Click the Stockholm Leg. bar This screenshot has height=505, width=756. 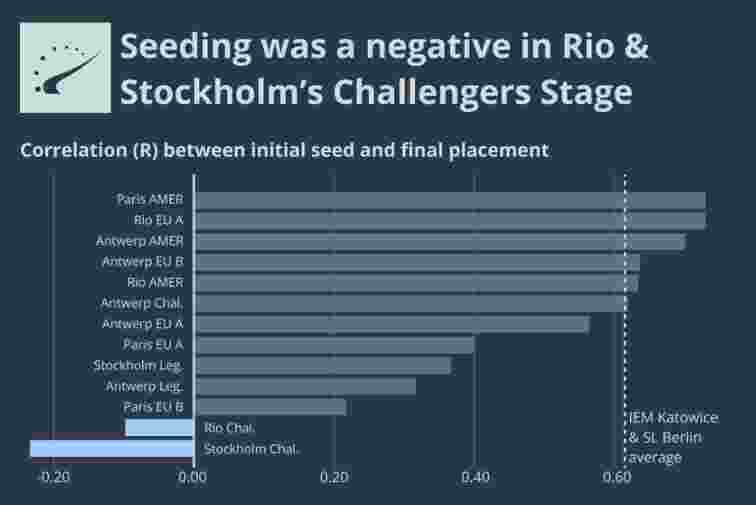322,366
